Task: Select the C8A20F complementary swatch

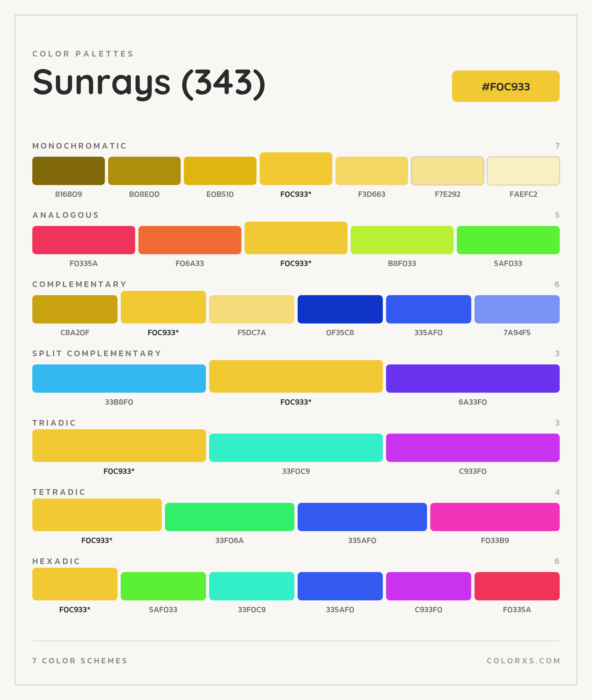Action: tap(75, 309)
